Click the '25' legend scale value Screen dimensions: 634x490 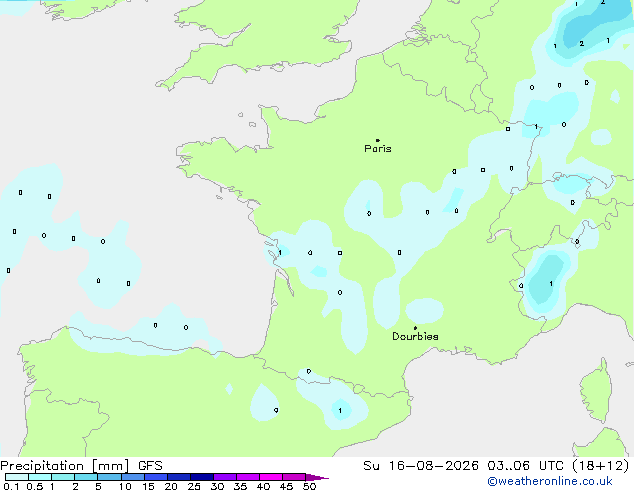(194, 486)
